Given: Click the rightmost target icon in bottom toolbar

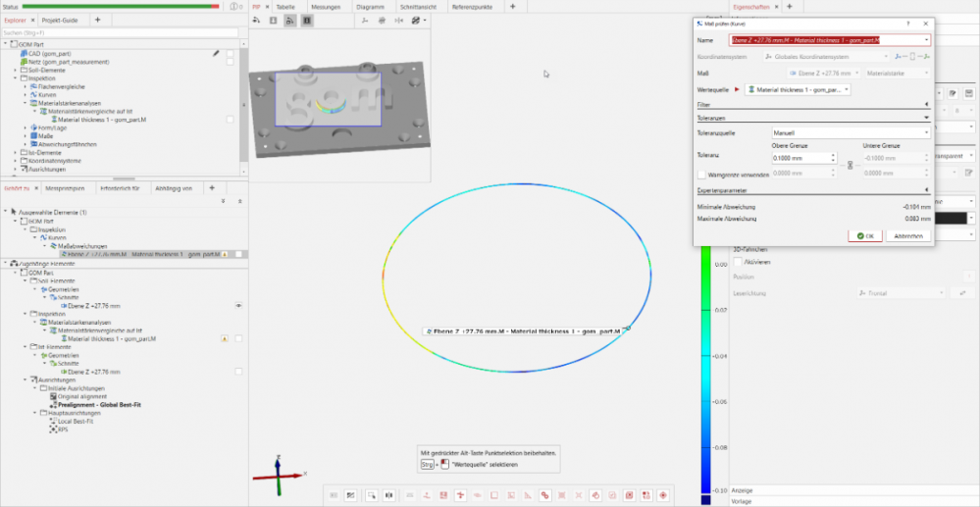Looking at the screenshot, I should coord(663,495).
